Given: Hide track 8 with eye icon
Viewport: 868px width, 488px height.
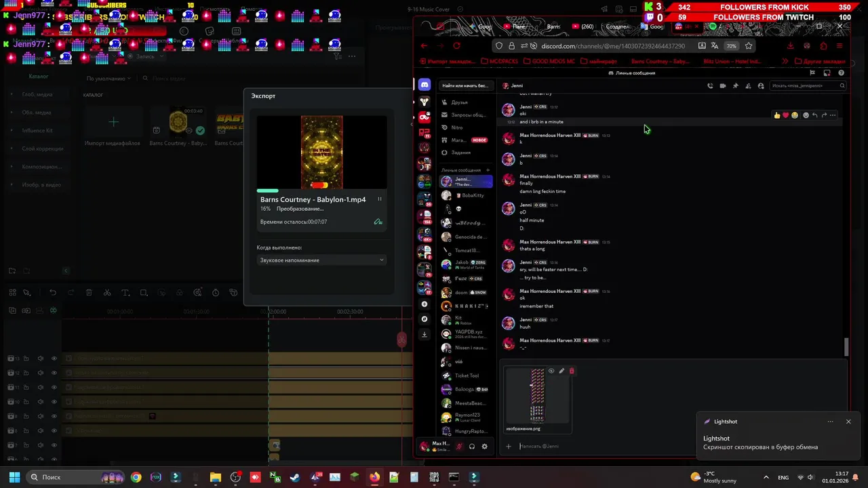Looking at the screenshot, I should pyautogui.click(x=54, y=430).
